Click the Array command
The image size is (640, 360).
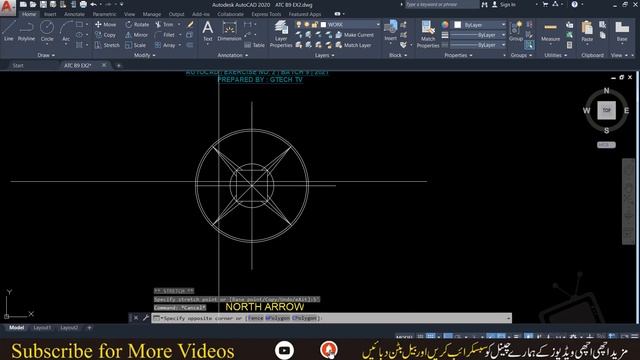[165, 45]
